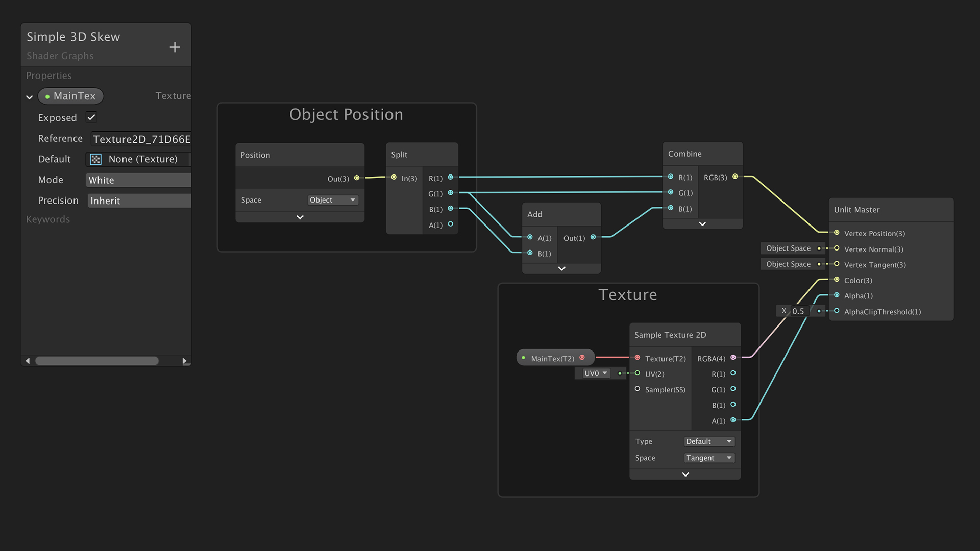
Task: Open the Type dropdown set to Default
Action: 709,441
